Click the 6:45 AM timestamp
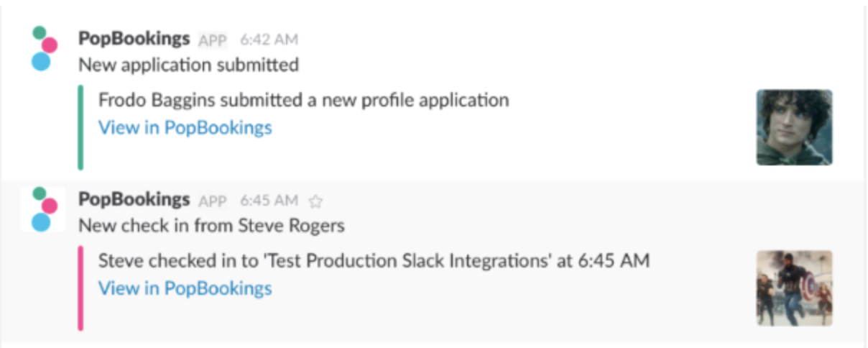Screen dimensions: 868x348 pos(269,201)
